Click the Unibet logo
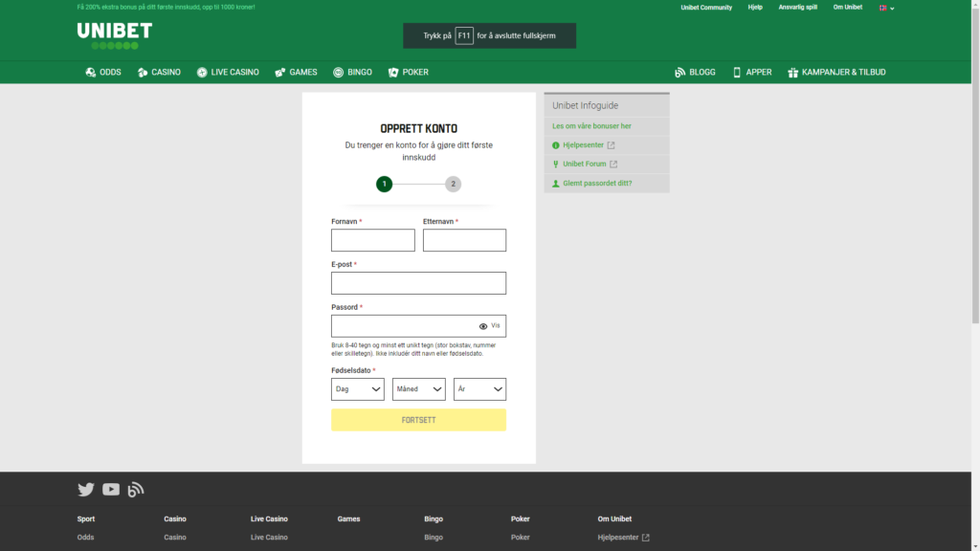 pyautogui.click(x=115, y=35)
